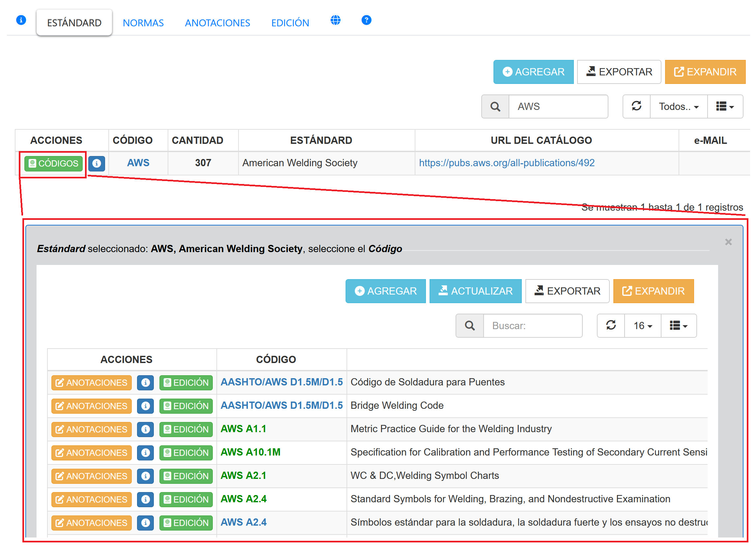Click the refresh icon beside the 16 dropdown

(x=611, y=326)
